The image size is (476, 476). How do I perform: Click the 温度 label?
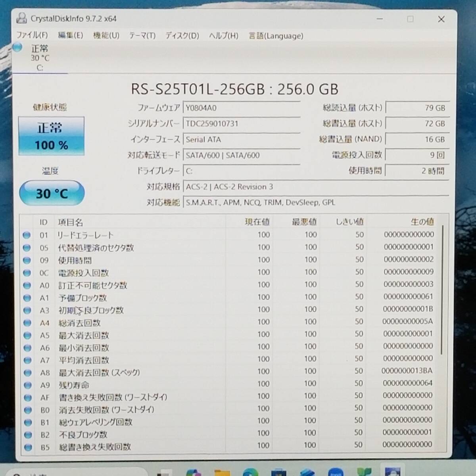[50, 171]
